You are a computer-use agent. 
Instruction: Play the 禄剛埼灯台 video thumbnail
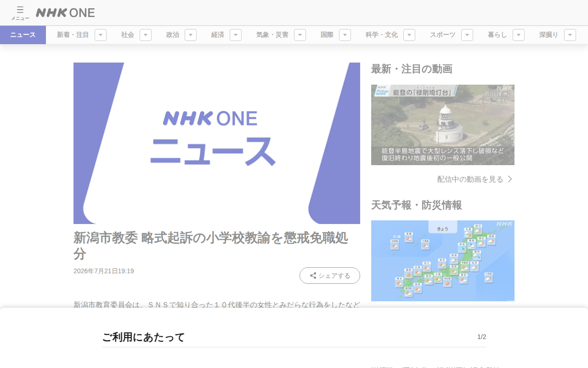coord(443,125)
